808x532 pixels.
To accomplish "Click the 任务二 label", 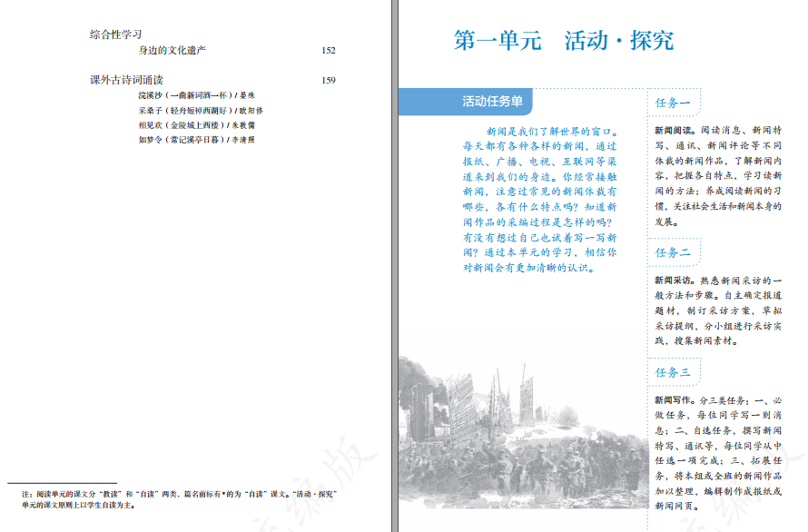I will [x=673, y=252].
